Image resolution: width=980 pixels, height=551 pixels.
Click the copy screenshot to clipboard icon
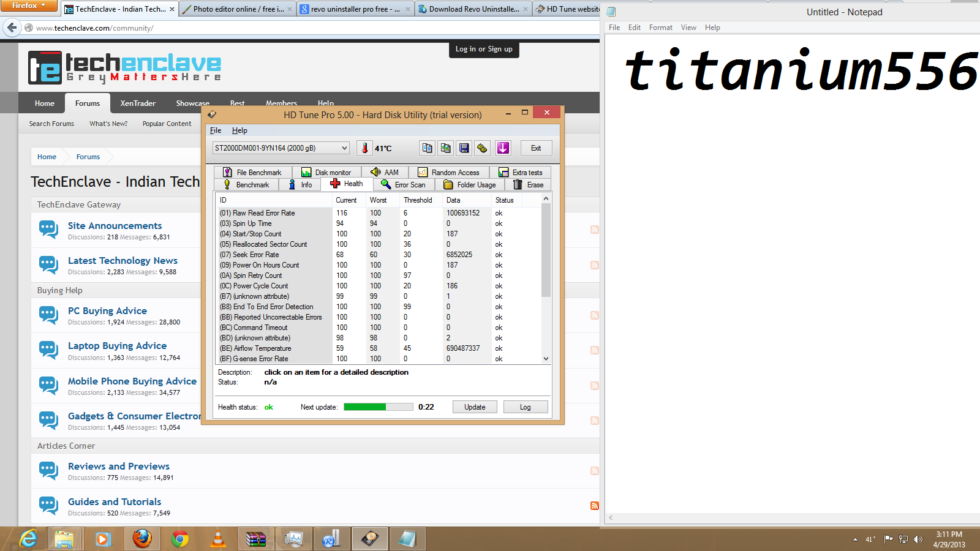446,148
